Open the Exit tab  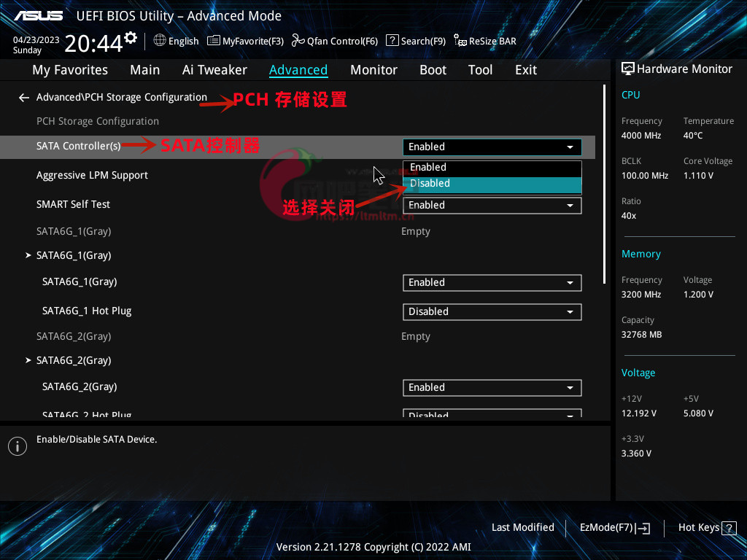coord(526,70)
